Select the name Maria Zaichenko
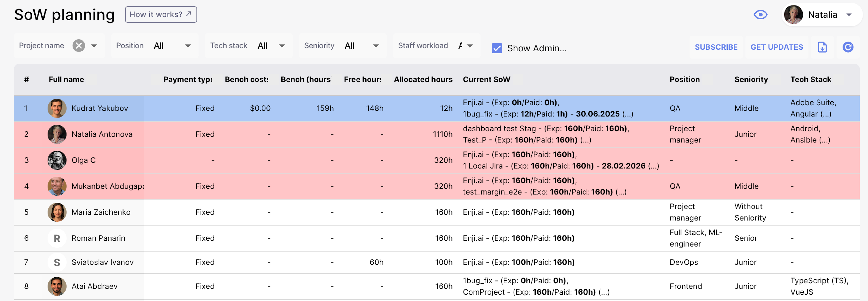Image resolution: width=868 pixels, height=301 pixels. [101, 212]
